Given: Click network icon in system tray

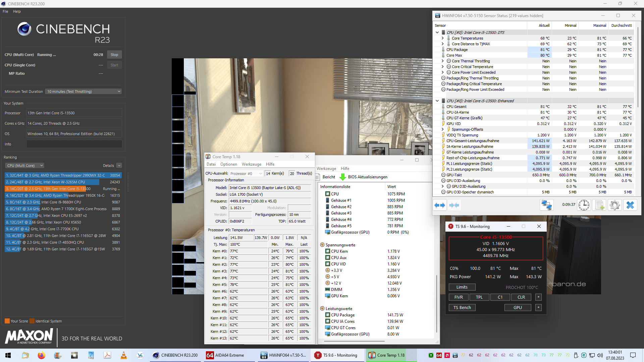Looking at the screenshot, I should (x=592, y=355).
